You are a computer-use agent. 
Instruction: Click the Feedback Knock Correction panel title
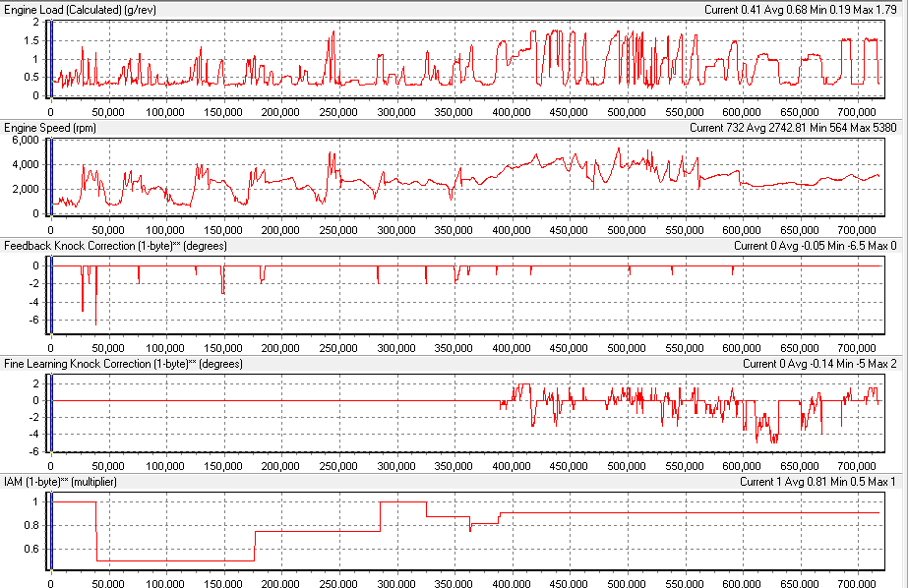click(x=113, y=245)
